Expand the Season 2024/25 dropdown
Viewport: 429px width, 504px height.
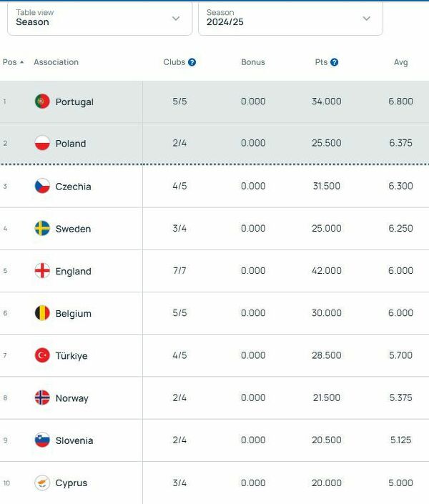pyautogui.click(x=290, y=18)
